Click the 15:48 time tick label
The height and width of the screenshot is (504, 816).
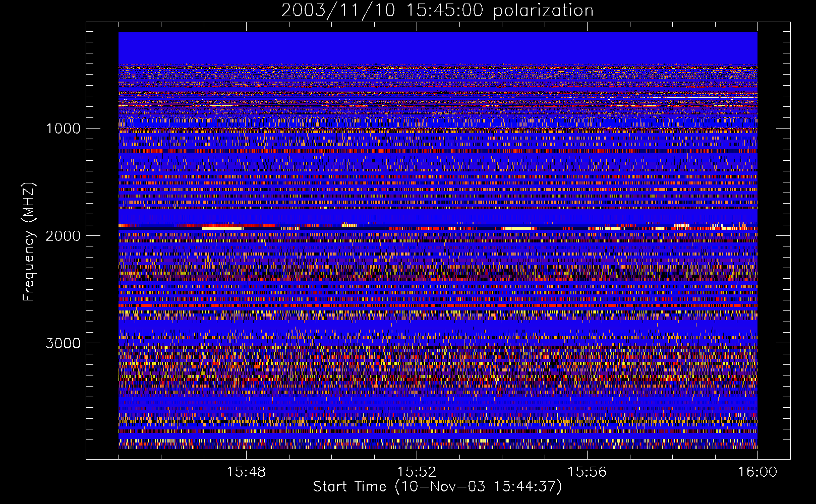246,472
